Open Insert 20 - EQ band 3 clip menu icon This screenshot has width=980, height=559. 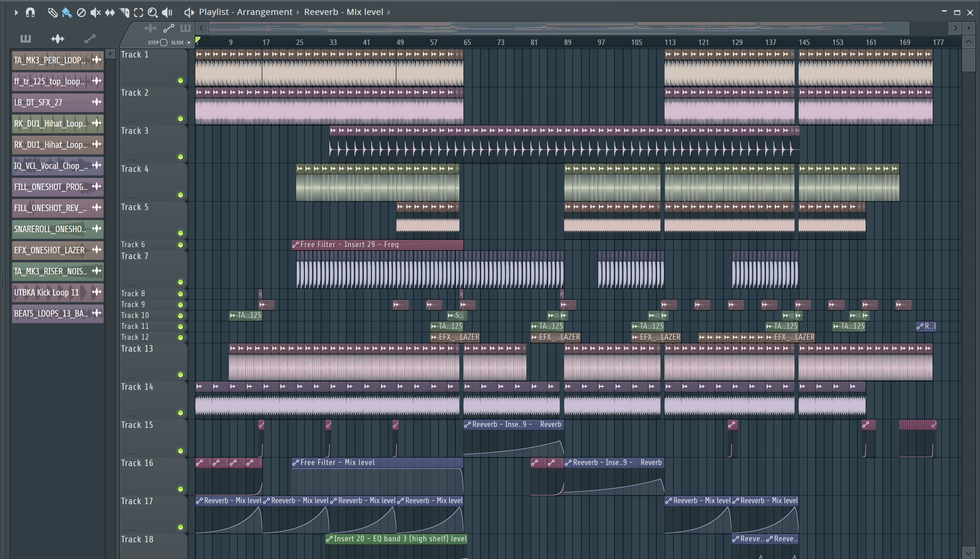tap(329, 539)
